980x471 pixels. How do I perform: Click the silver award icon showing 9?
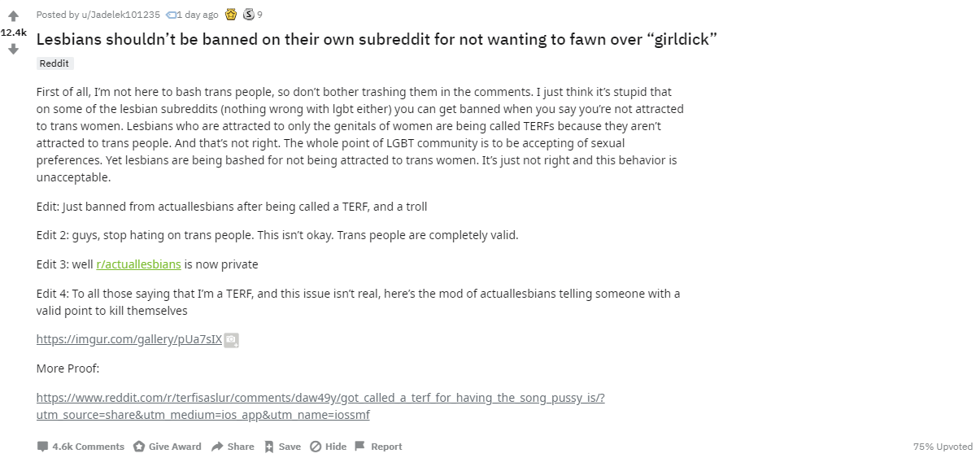click(x=248, y=14)
